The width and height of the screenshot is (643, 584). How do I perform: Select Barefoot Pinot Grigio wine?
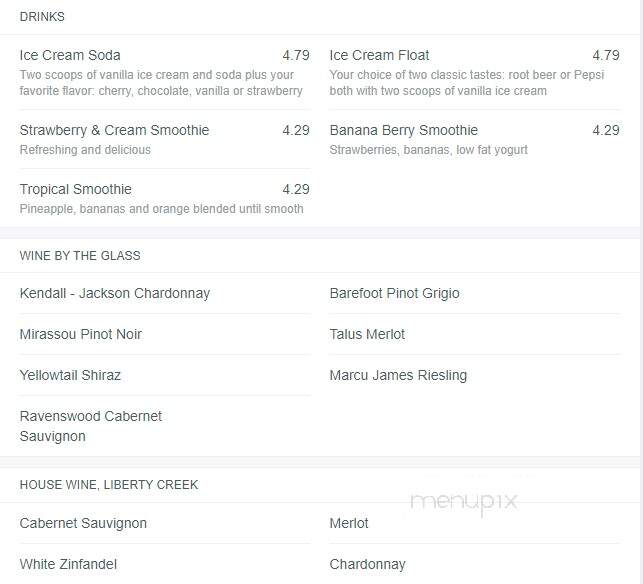[x=394, y=293]
